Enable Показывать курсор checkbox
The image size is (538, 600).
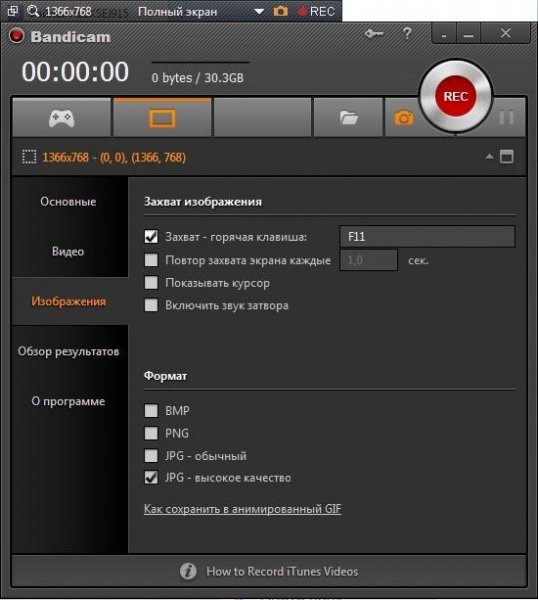point(151,283)
